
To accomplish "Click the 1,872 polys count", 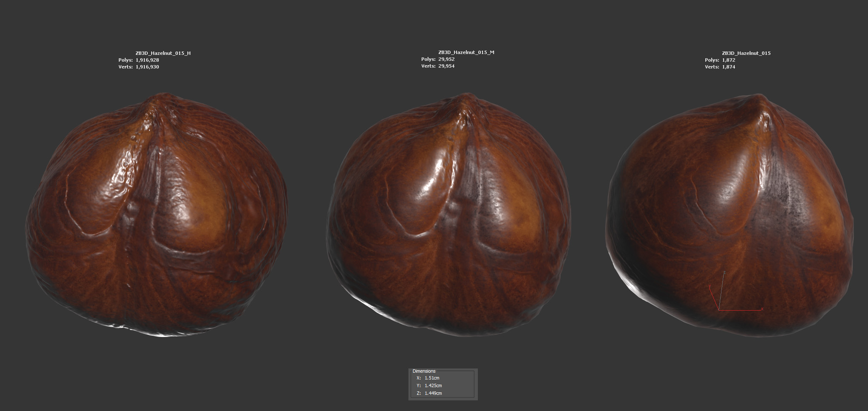I will (x=728, y=60).
